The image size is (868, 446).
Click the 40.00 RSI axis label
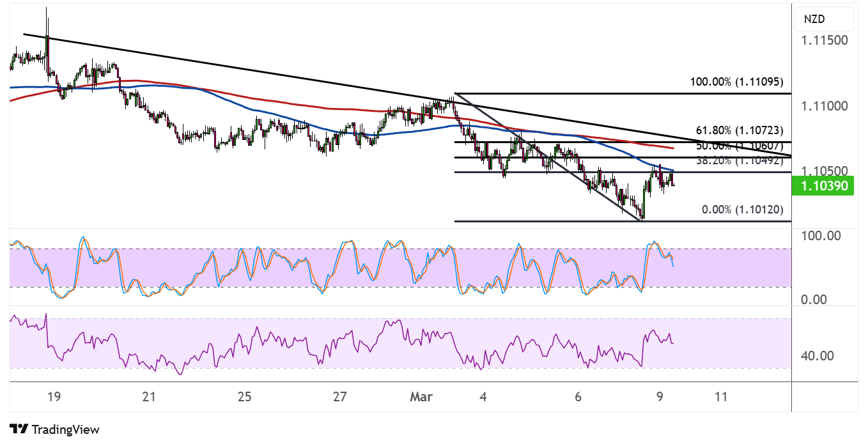pyautogui.click(x=816, y=355)
